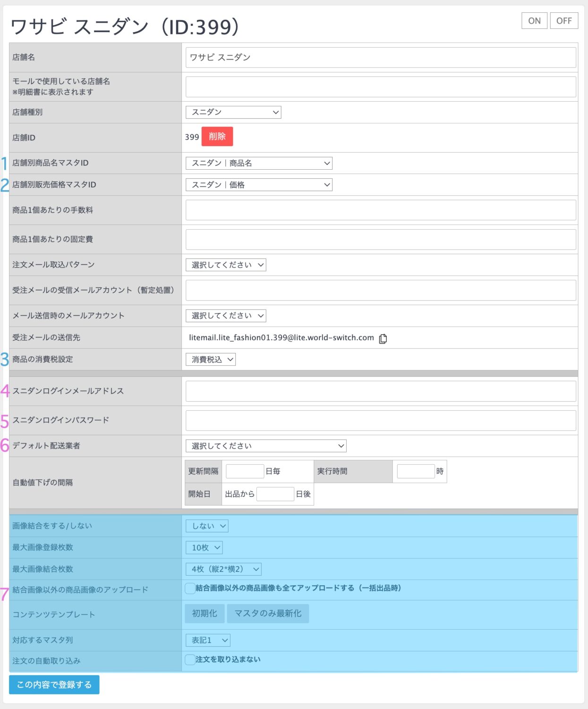
Task: Open the デフォルト配送業者 dropdown
Action: (x=266, y=446)
